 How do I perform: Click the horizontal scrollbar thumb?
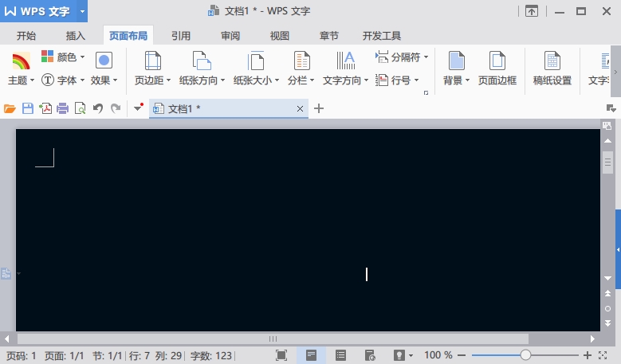click(273, 339)
